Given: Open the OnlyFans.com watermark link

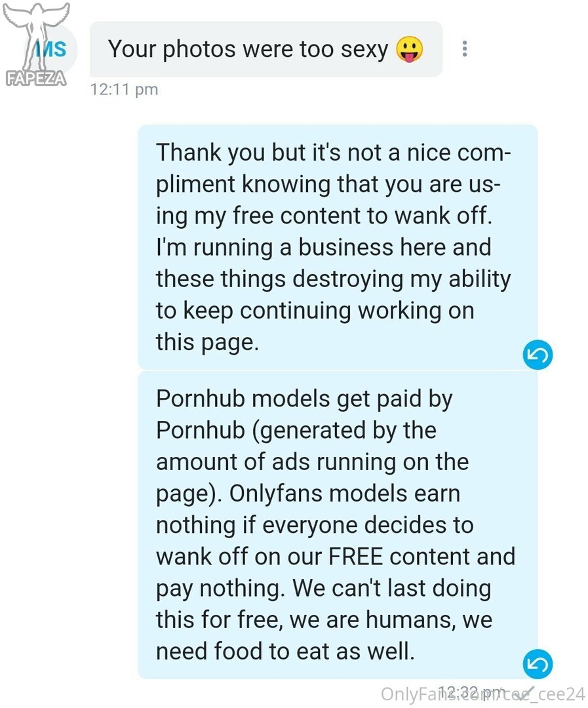Looking at the screenshot, I should coord(482,694).
